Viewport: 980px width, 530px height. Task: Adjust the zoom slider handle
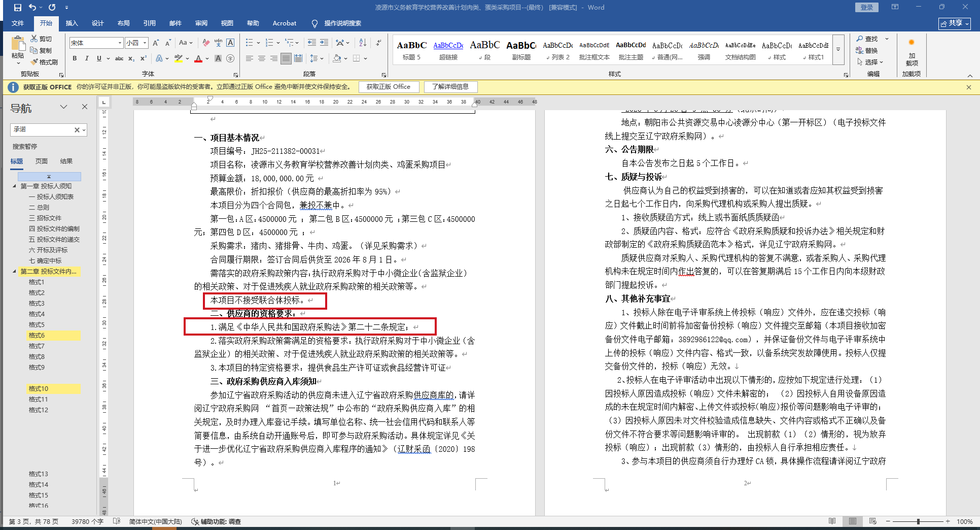coord(918,521)
